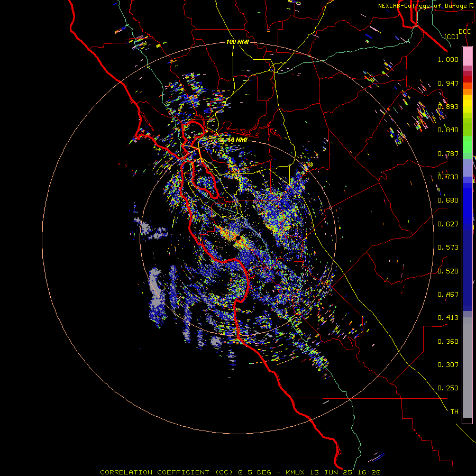Image resolution: width=476 pixels, height=476 pixels.
Task: Click the [CC] units label
Action: click(451, 36)
